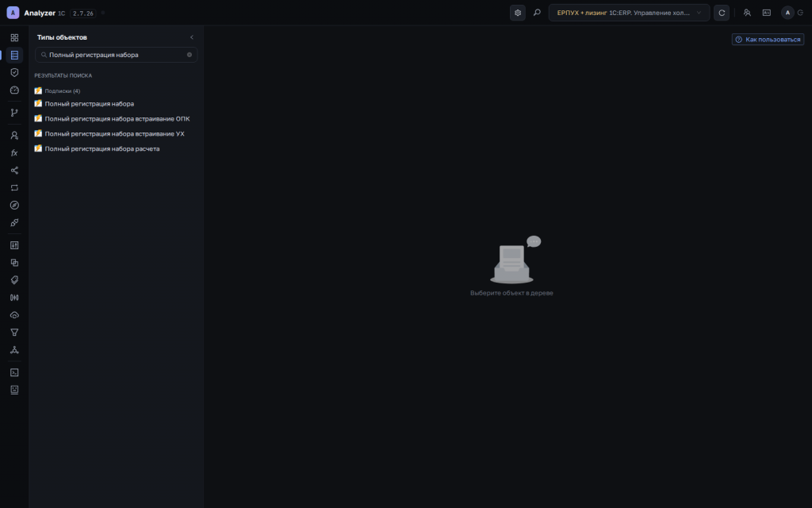Select the Подписки (4) group
This screenshot has width=812, height=508.
tap(62, 90)
